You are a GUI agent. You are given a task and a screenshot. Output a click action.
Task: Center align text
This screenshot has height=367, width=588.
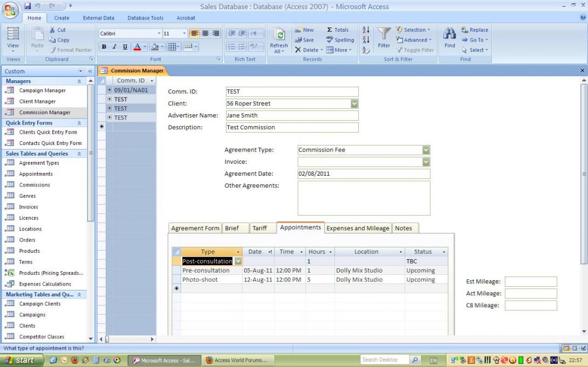click(x=205, y=33)
